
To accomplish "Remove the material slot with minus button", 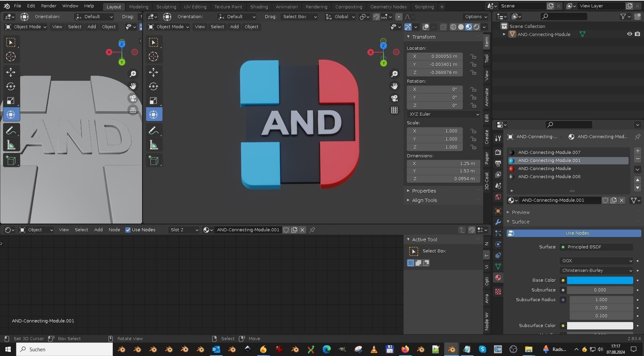I will (x=637, y=159).
